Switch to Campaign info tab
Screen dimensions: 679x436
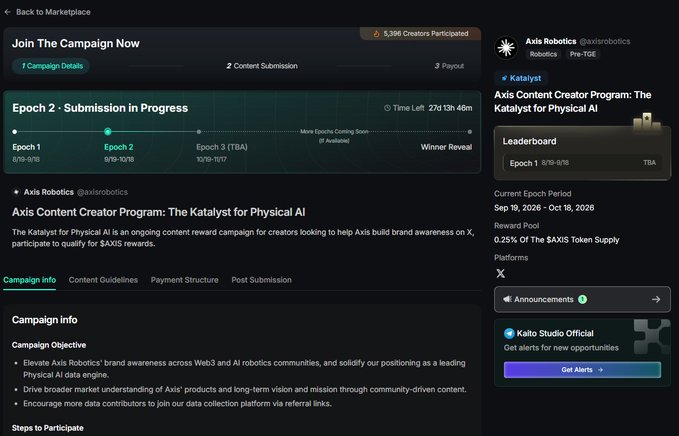click(29, 280)
